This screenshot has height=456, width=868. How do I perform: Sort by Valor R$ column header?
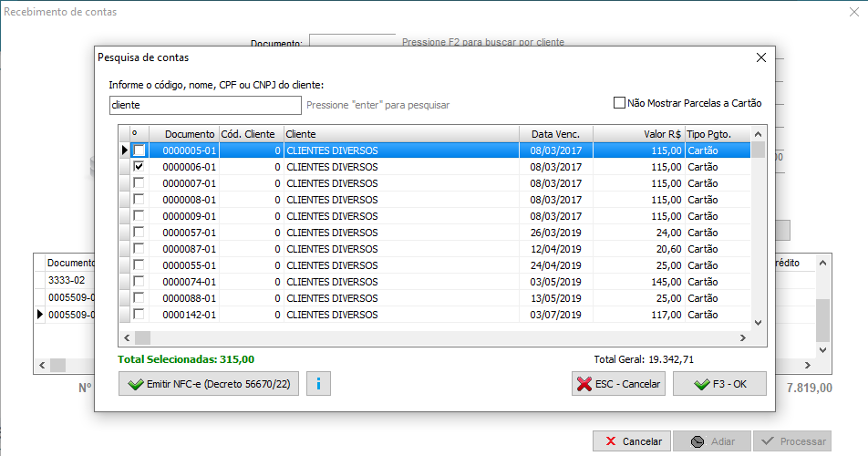(x=637, y=134)
